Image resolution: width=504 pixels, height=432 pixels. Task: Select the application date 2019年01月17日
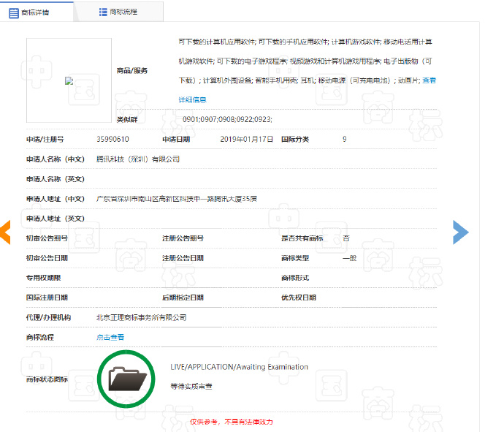[x=247, y=139]
